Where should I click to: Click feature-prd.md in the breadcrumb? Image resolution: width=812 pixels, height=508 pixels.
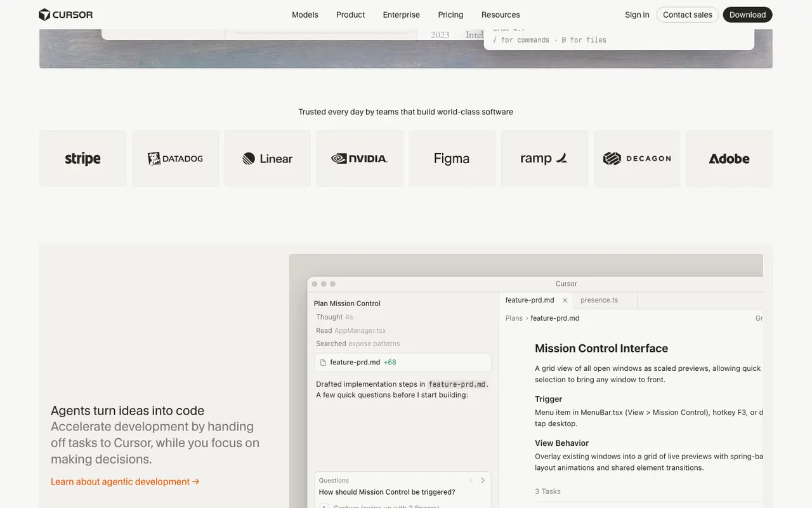[x=554, y=318]
